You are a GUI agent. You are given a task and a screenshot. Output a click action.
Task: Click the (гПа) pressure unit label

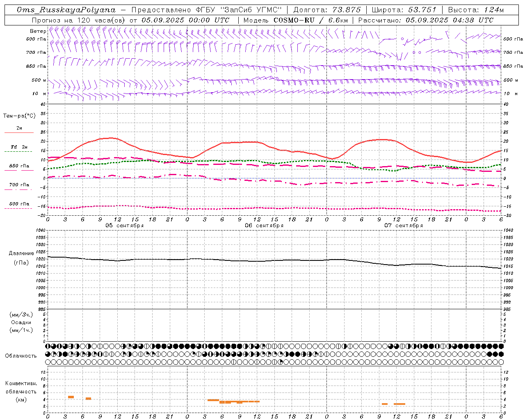tap(21, 263)
